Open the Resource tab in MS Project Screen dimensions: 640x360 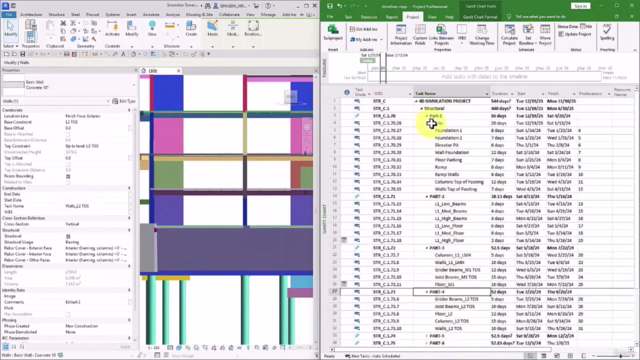point(369,17)
